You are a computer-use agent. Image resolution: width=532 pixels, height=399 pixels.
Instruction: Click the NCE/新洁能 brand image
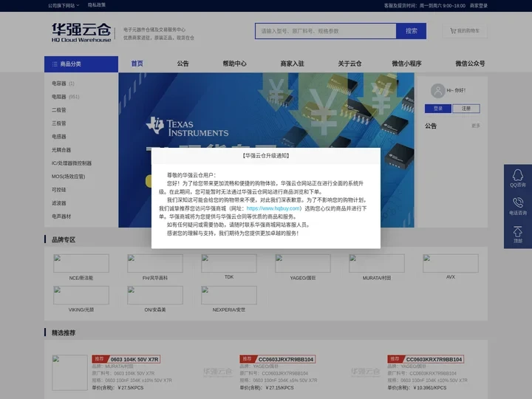(81, 263)
